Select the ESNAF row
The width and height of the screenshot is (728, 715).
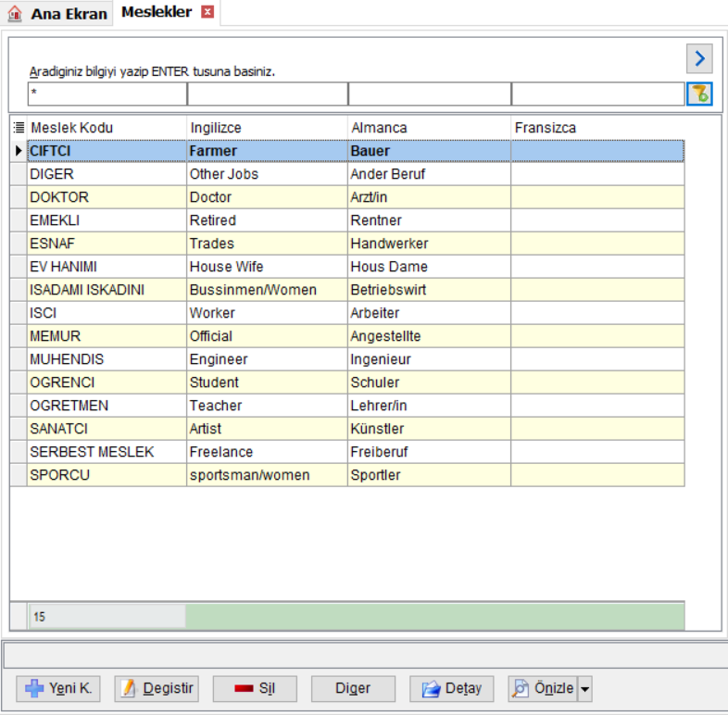coord(356,244)
